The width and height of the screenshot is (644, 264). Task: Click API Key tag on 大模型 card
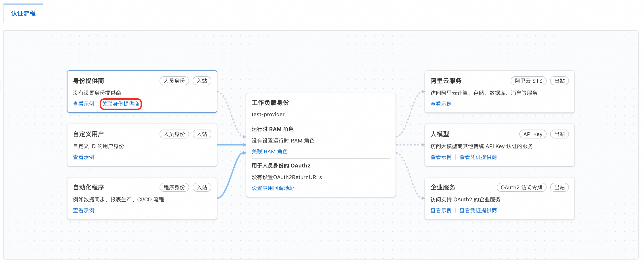click(532, 134)
